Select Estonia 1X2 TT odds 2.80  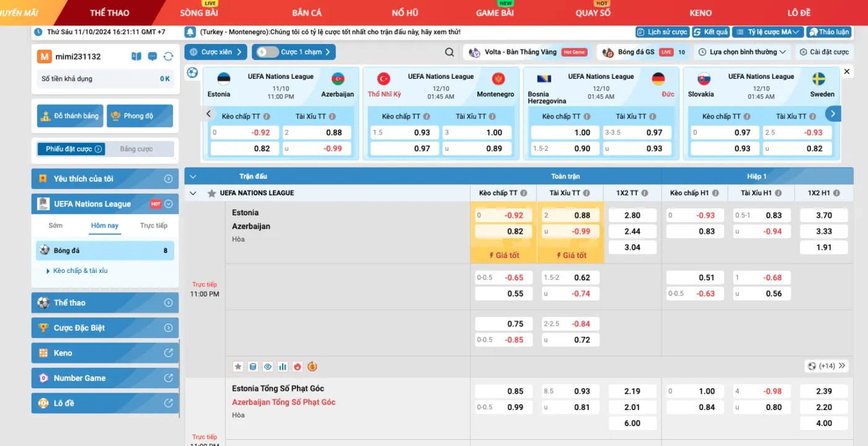click(632, 215)
